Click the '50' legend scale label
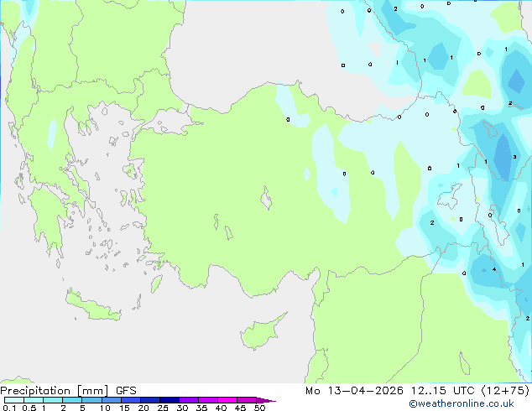Screen dimensions: 532x411 pos(260,408)
